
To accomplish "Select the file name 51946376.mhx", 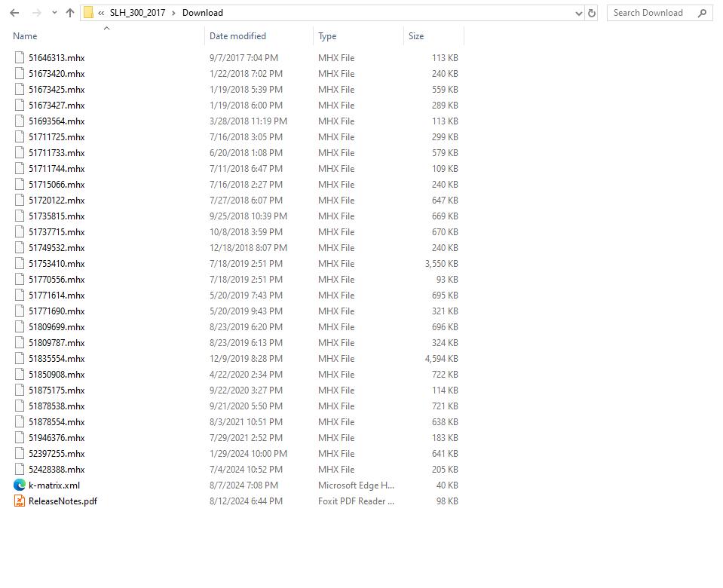I will [57, 438].
